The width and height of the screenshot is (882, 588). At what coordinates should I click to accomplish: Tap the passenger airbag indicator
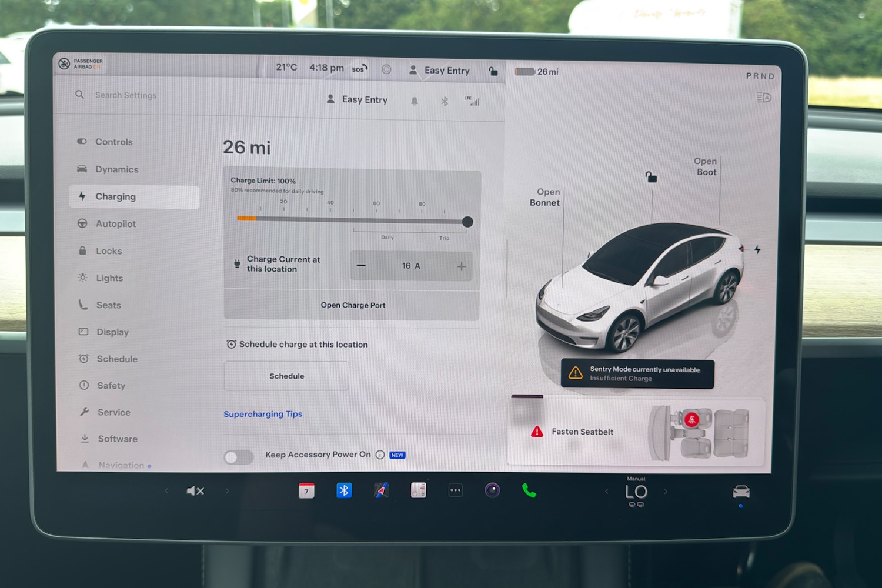[x=81, y=64]
